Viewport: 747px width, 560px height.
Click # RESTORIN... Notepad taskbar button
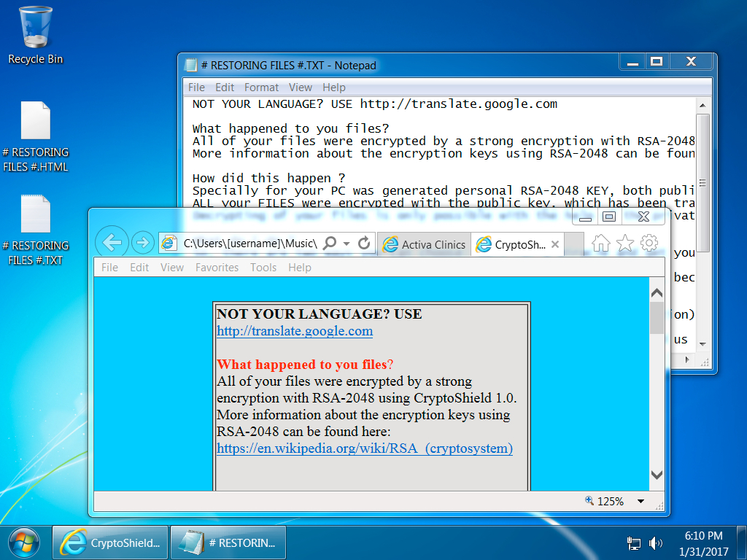pos(228,542)
